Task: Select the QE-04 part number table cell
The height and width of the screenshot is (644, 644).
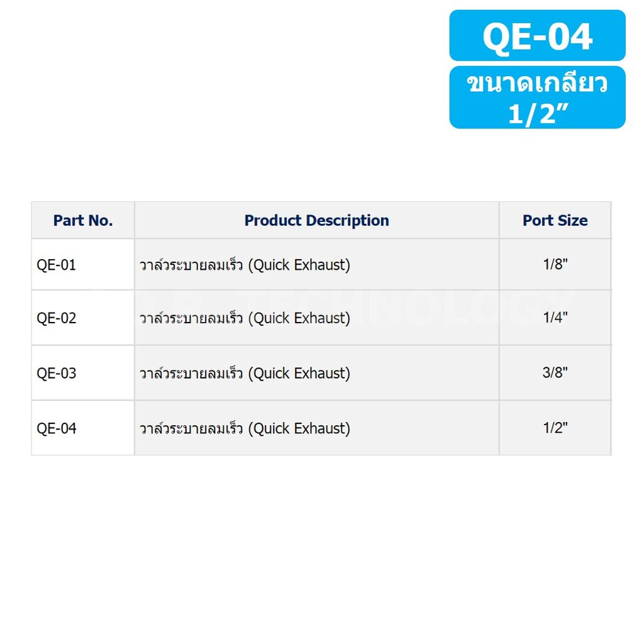Action: tap(57, 428)
